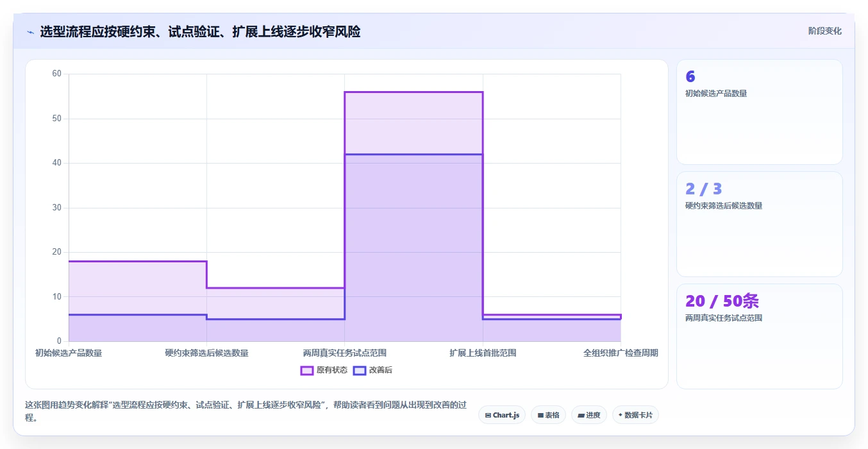Screen dimensions: 868x449
Task: Click x-axis label 扩展上线首批范围
Action: 483,353
